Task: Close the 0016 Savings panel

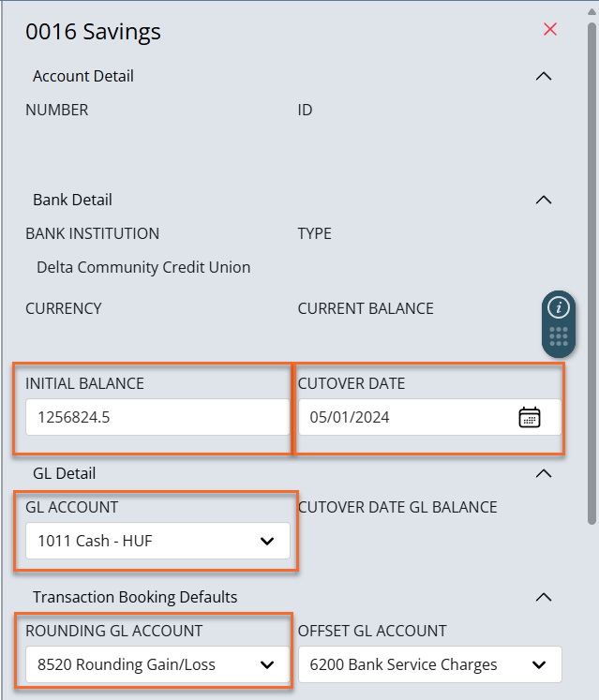Action: pos(550,29)
